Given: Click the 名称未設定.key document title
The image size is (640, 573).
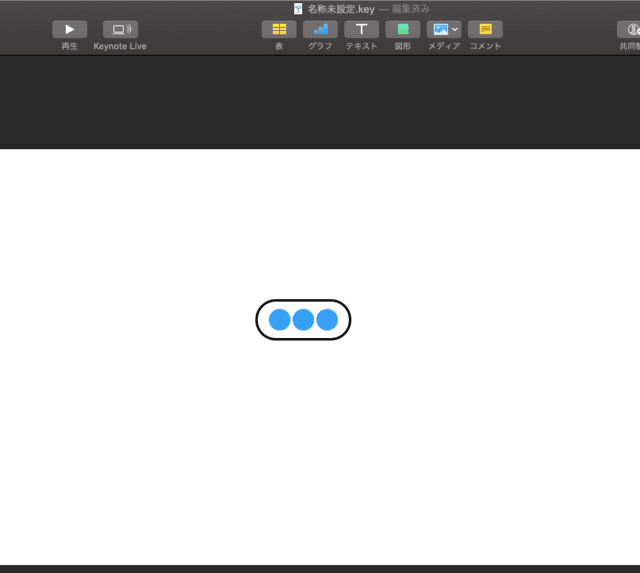Looking at the screenshot, I should [340, 9].
